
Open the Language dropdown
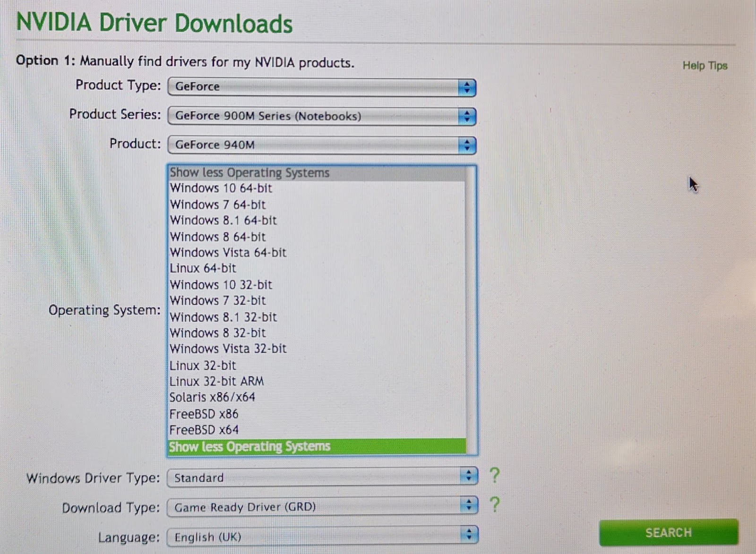(x=323, y=536)
